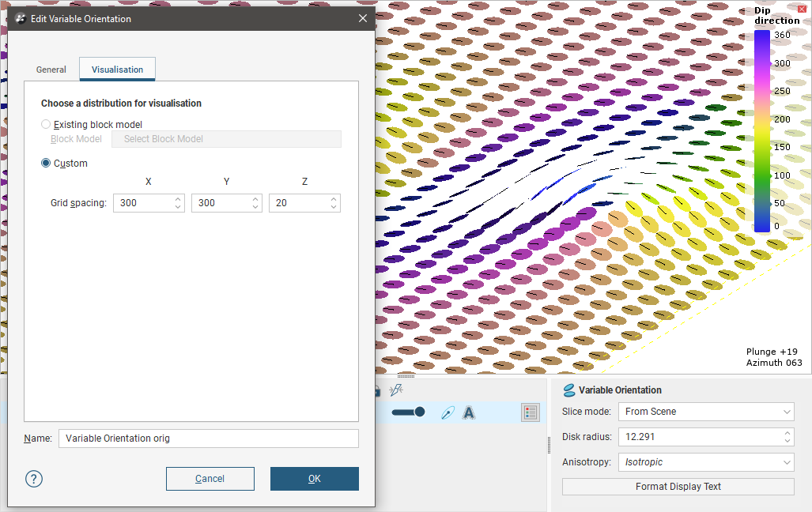The image size is (812, 512).
Task: Click the Variable Orientation icon in properties panel
Action: [568, 390]
